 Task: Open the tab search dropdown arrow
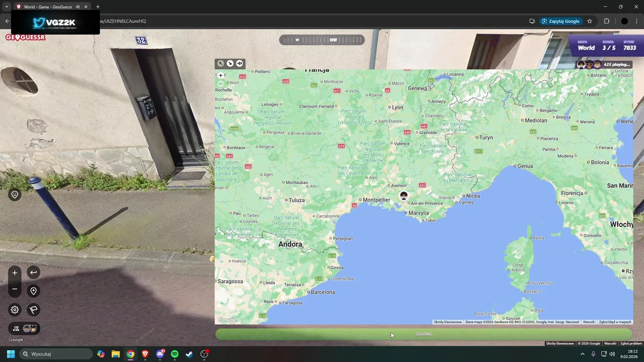(7, 7)
